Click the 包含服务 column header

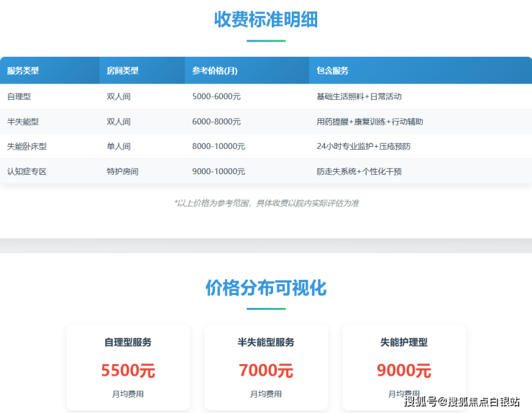pos(332,71)
